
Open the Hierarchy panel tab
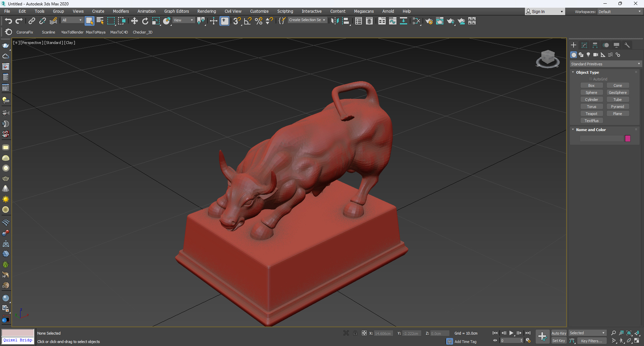(x=595, y=45)
